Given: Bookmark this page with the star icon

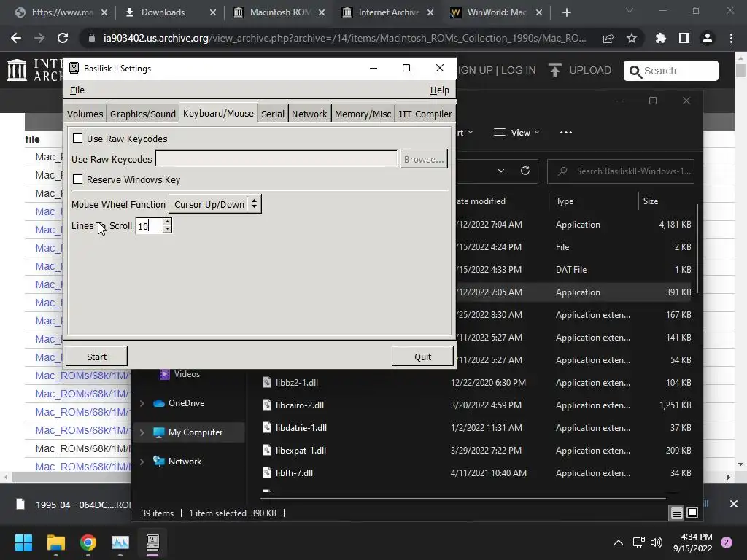Looking at the screenshot, I should pyautogui.click(x=632, y=38).
